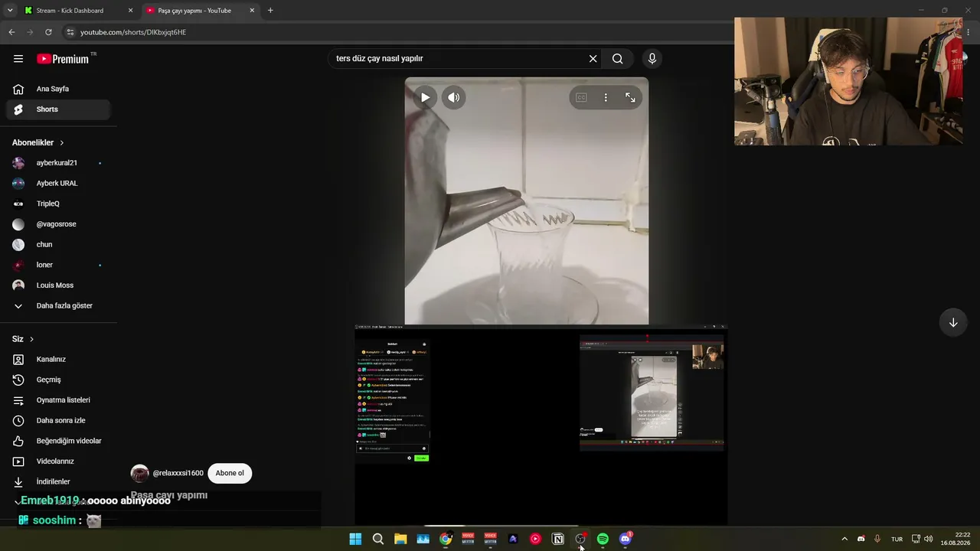
Task: Open Oynatma listeleri playlists
Action: (x=58, y=400)
